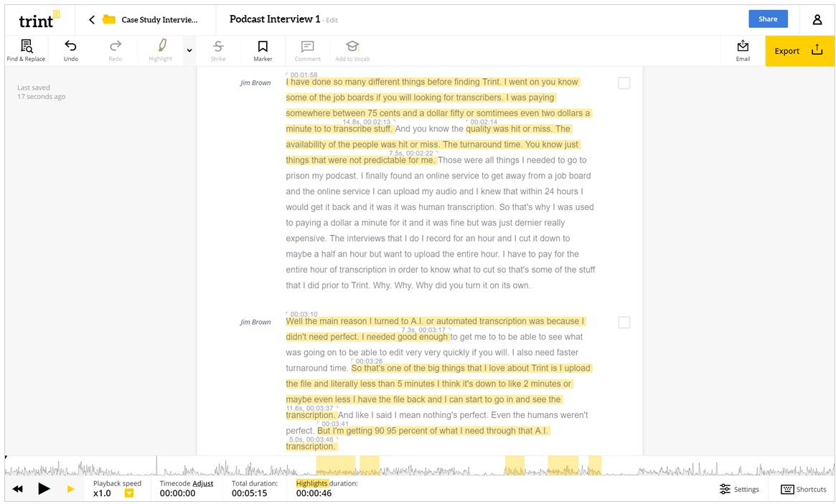Screen dimensions: 836x504
Task: Open Find & Replace tool
Action: coord(26,51)
